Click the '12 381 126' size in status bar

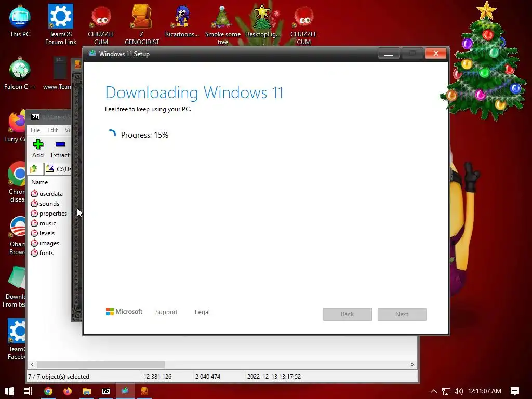click(x=157, y=377)
